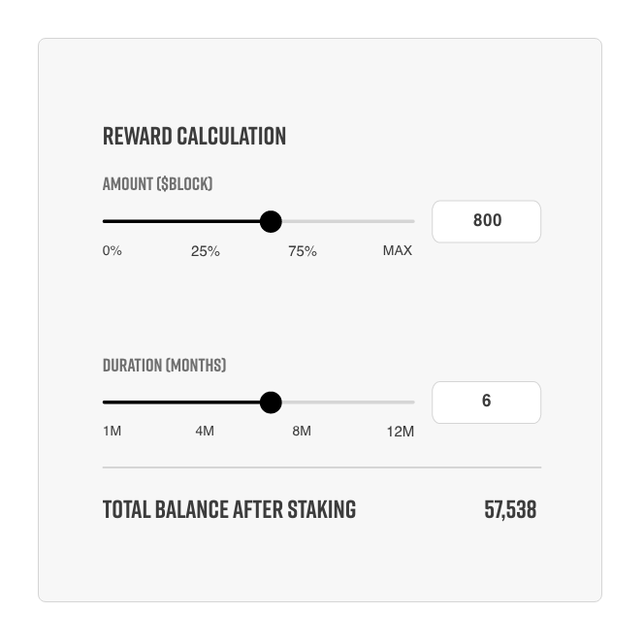Select the 12M duration marker
The width and height of the screenshot is (644, 644).
(x=400, y=432)
